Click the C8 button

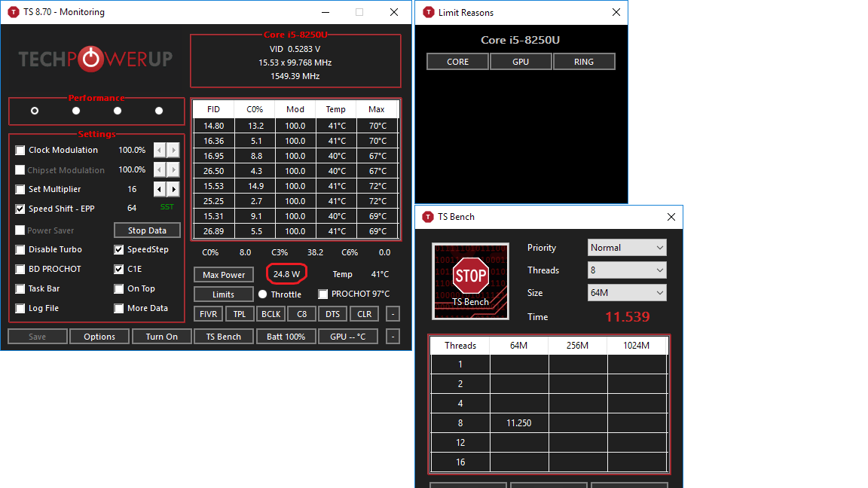pos(301,314)
